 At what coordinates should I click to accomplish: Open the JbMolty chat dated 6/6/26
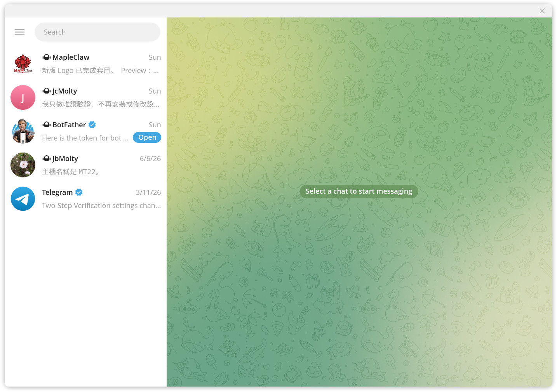86,165
